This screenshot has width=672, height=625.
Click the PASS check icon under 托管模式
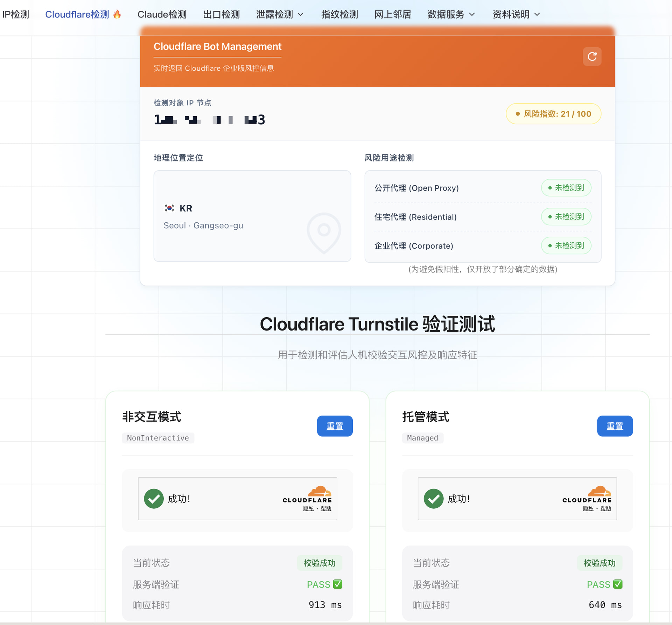[618, 584]
